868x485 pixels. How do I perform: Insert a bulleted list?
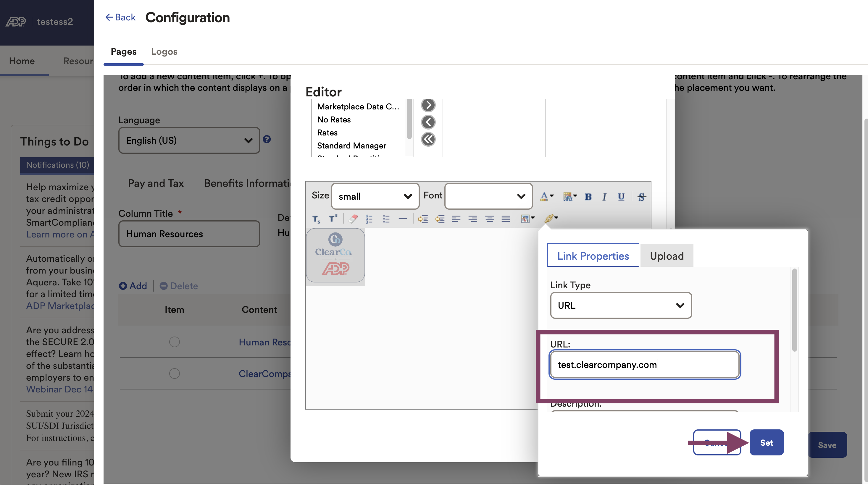tap(386, 219)
